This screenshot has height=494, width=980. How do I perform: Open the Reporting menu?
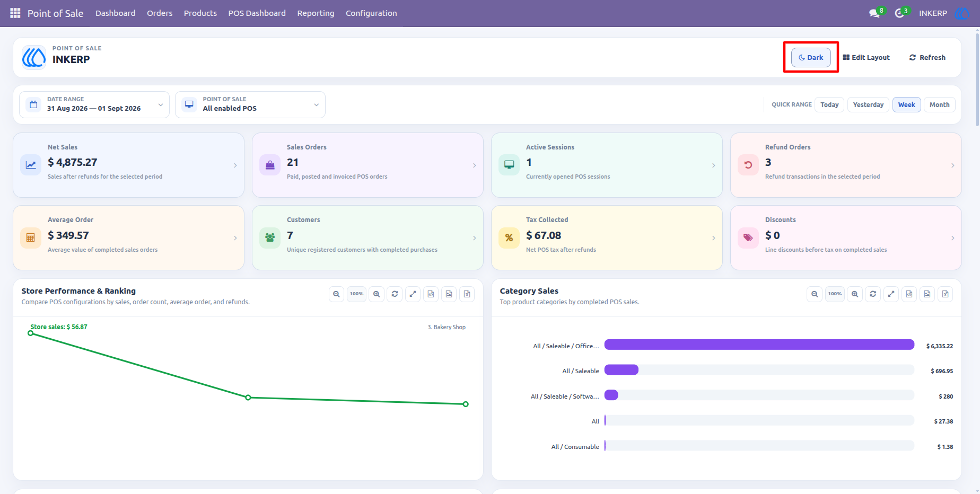coord(316,13)
